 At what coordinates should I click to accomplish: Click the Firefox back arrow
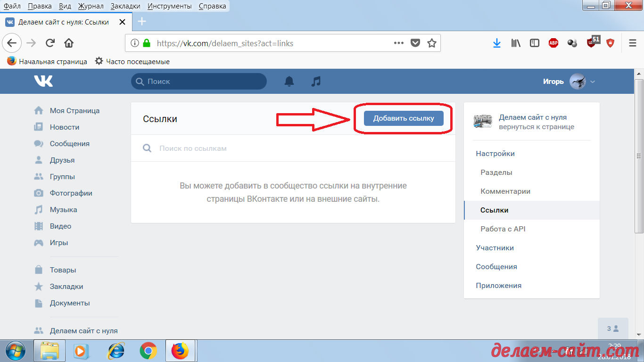[12, 43]
